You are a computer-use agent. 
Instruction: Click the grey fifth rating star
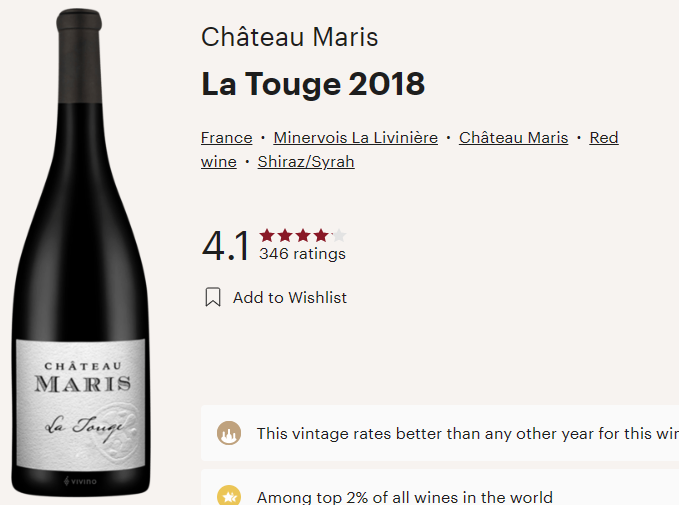point(339,235)
